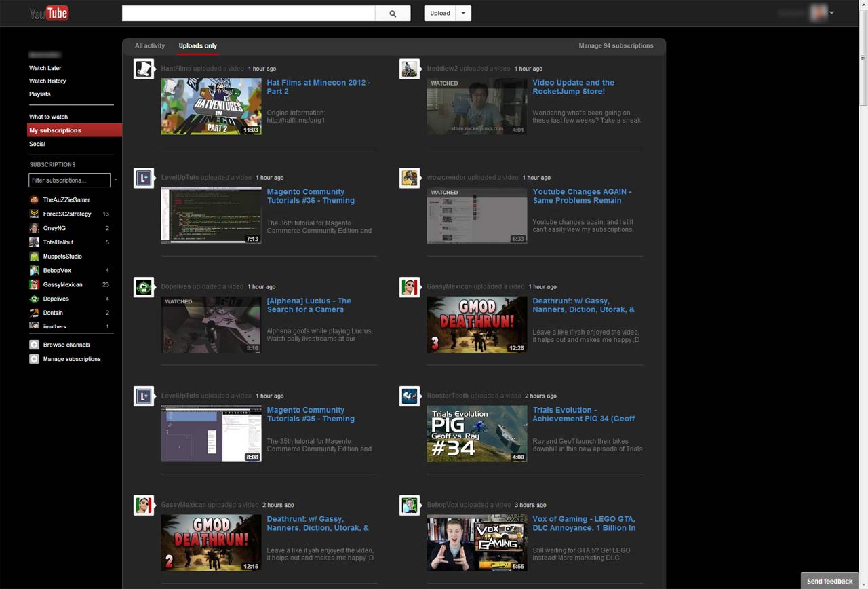Click the Filter subscriptions field
868x589 pixels.
pos(69,180)
